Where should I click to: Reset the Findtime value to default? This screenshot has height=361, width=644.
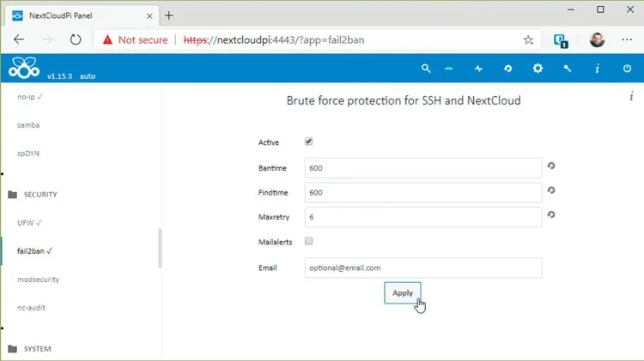[x=551, y=190]
